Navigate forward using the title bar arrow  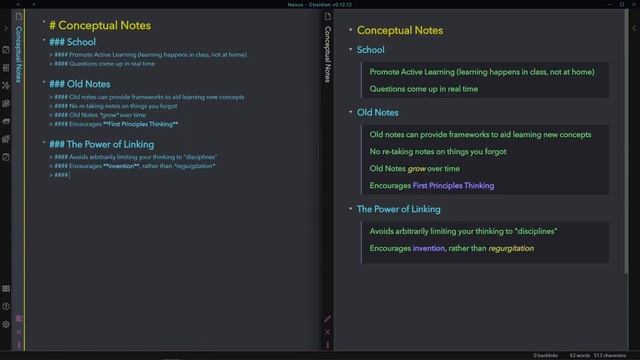(x=34, y=4)
